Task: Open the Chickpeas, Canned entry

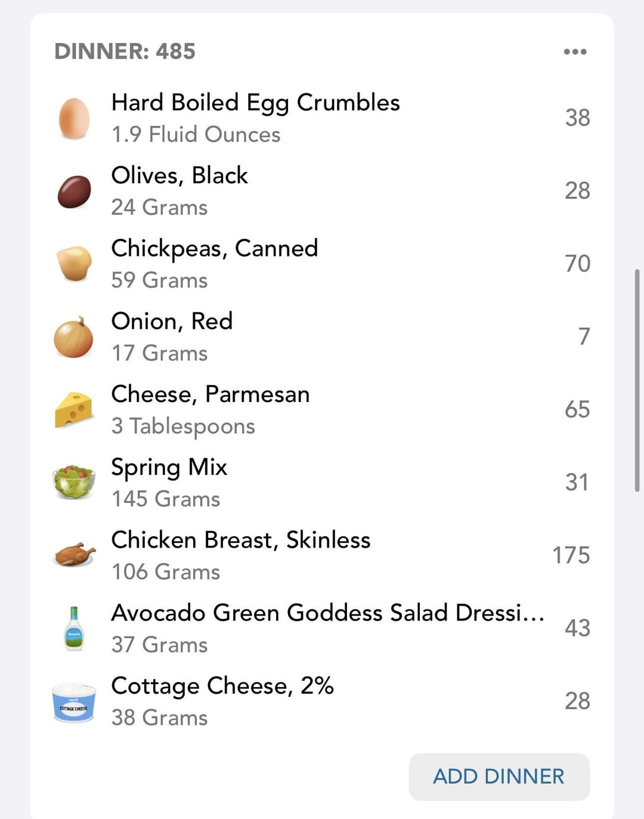Action: pyautogui.click(x=322, y=264)
